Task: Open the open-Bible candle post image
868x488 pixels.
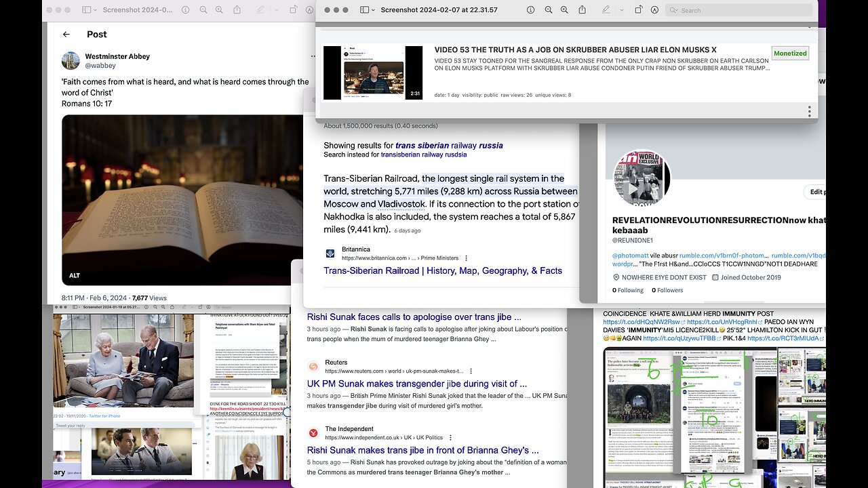Action: [182, 200]
